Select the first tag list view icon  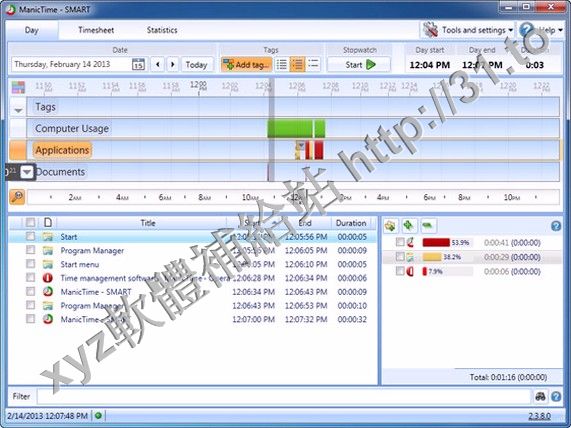pyautogui.click(x=281, y=65)
